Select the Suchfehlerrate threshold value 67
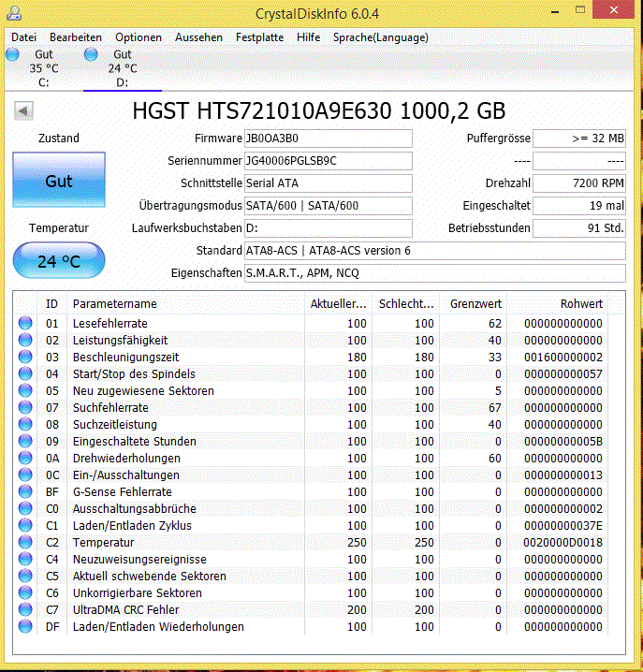The height and width of the screenshot is (672, 643). [495, 408]
